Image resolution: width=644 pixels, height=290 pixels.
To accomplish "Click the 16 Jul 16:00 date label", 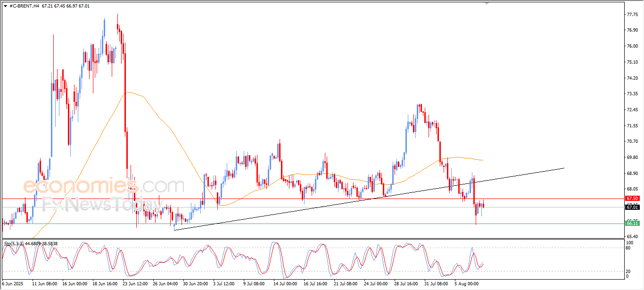I will click(x=316, y=284).
